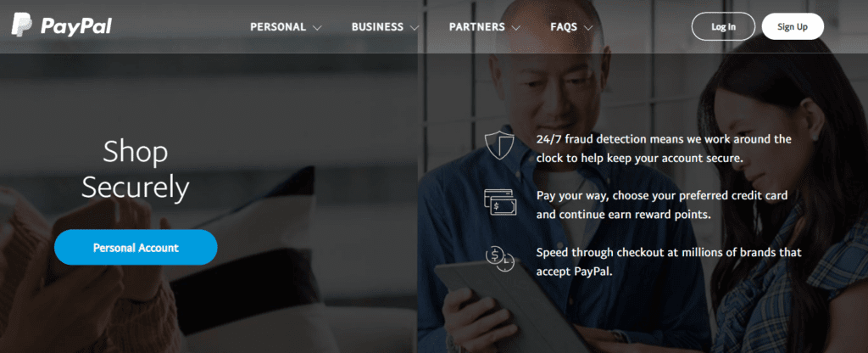This screenshot has height=353, width=868.
Task: Click the Log In button
Action: click(724, 26)
